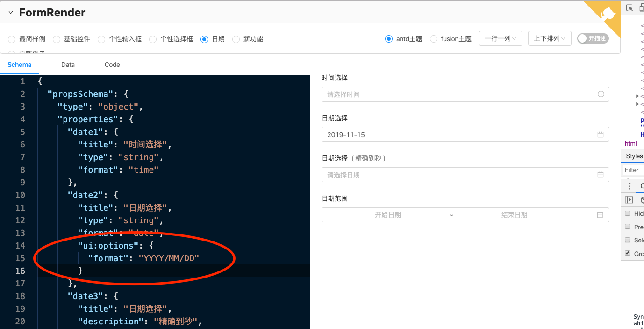The height and width of the screenshot is (329, 644).
Task: Toggle the Hid… console checkbox
Action: (x=628, y=213)
